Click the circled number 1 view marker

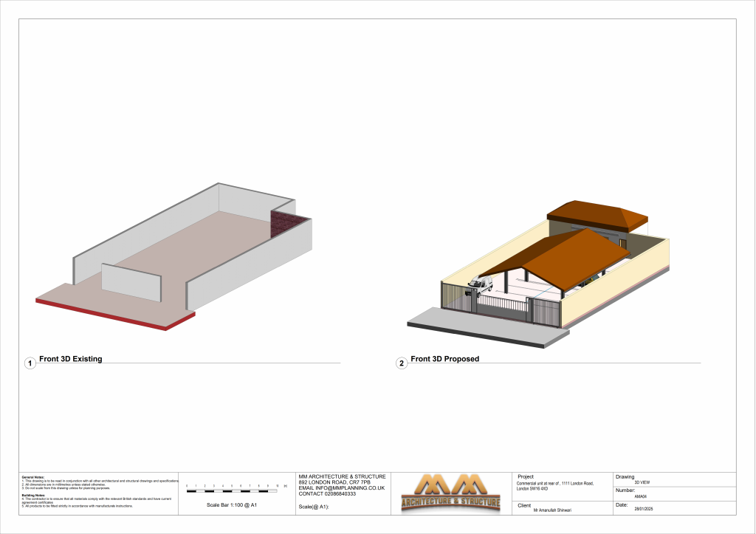(x=30, y=363)
